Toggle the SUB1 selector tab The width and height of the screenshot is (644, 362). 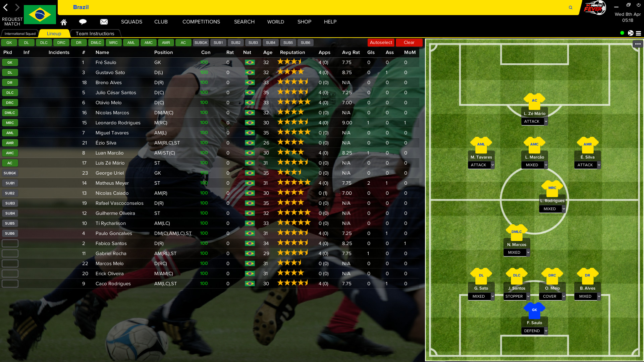pyautogui.click(x=218, y=43)
